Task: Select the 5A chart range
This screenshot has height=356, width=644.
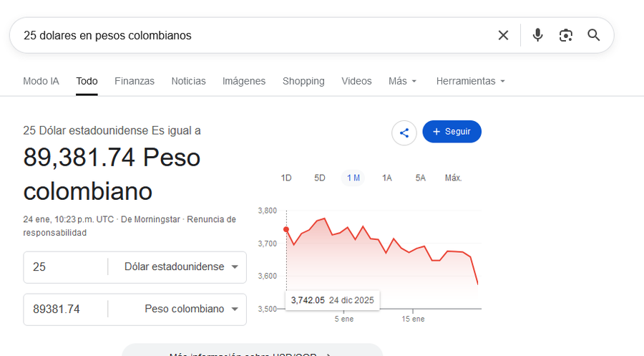Action: (421, 178)
